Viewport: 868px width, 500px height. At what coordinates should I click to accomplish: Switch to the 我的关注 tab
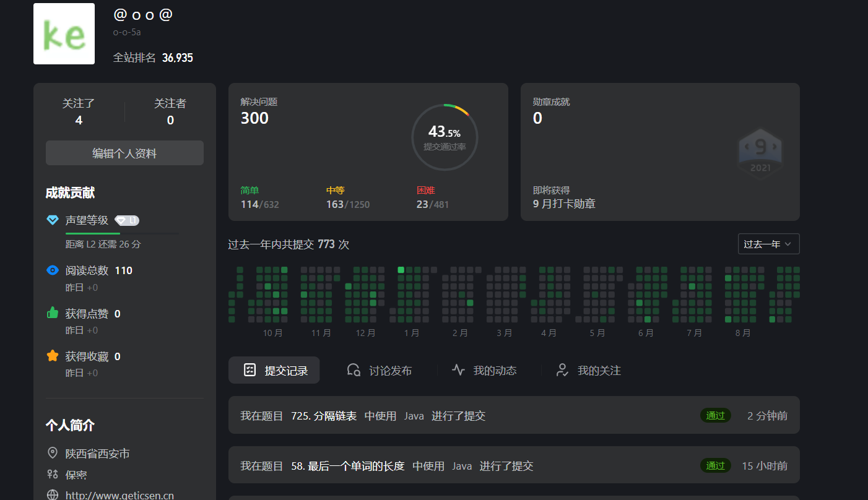pos(588,370)
